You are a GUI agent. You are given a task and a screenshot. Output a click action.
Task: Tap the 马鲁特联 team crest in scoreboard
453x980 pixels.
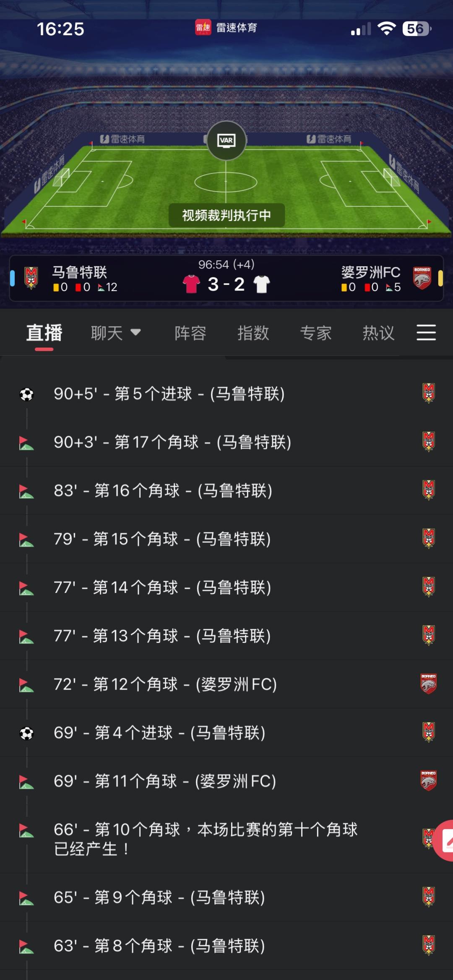[31, 278]
